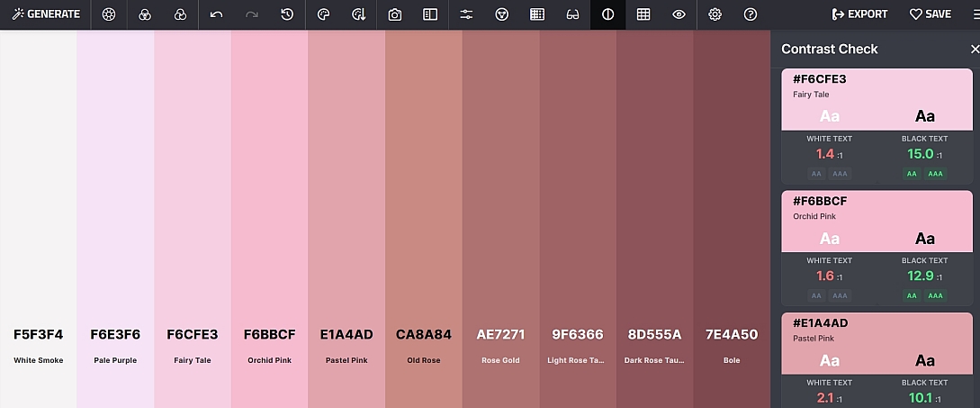Undo the last palette change
The width and height of the screenshot is (980, 408).
[x=216, y=14]
